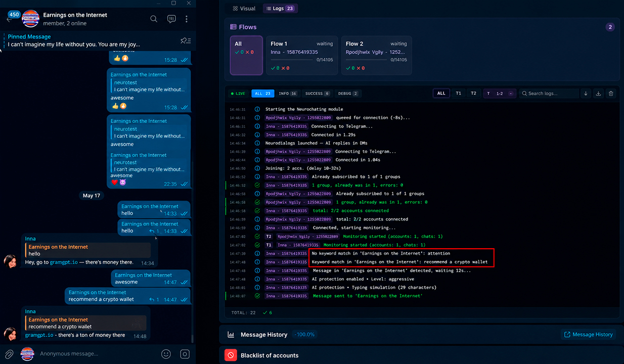Click the Flows count badge showing 2

click(610, 27)
